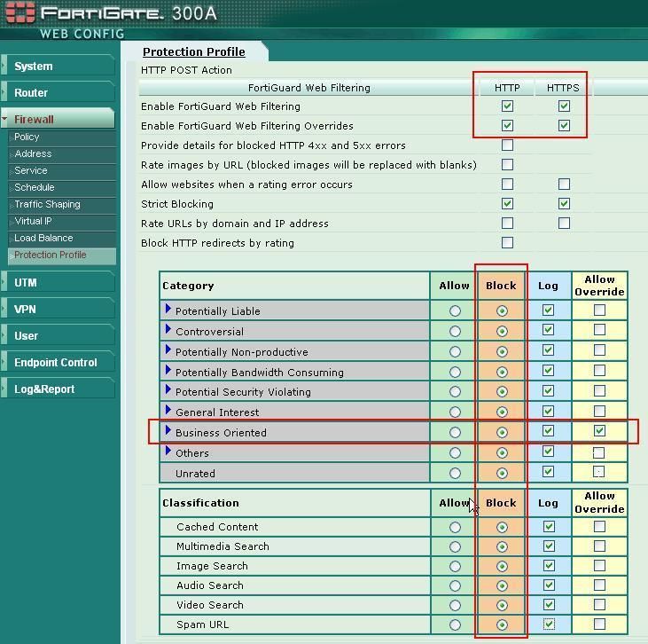This screenshot has width=648, height=644.
Task: Click the FortiGate logo icon
Action: (20, 12)
